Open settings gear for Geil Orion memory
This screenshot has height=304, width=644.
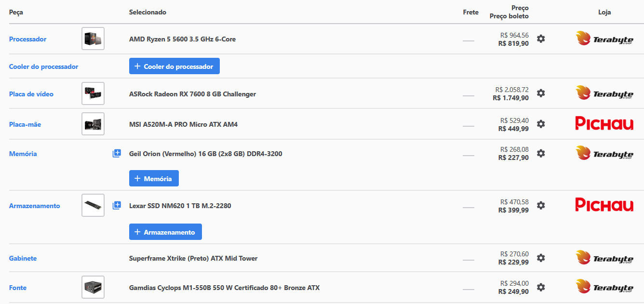click(x=541, y=153)
